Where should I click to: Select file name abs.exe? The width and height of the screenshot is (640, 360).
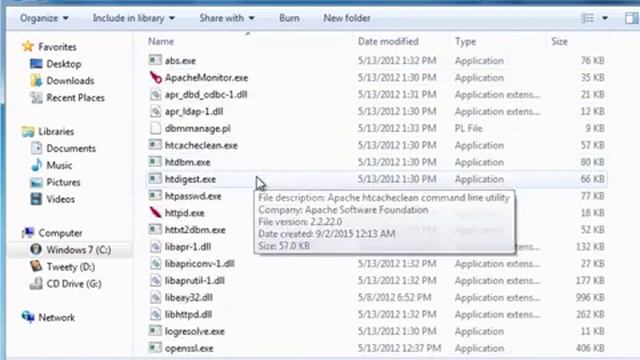pyautogui.click(x=180, y=60)
